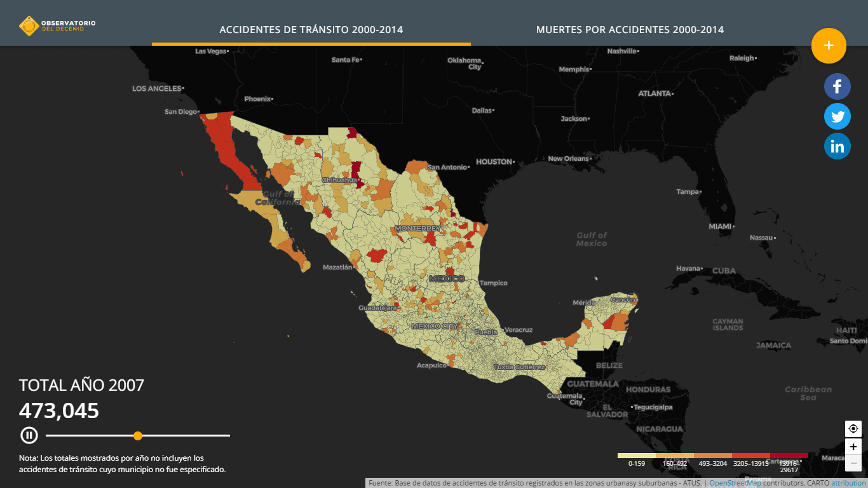
Task: Click the locate me crosshair button
Action: click(x=853, y=429)
